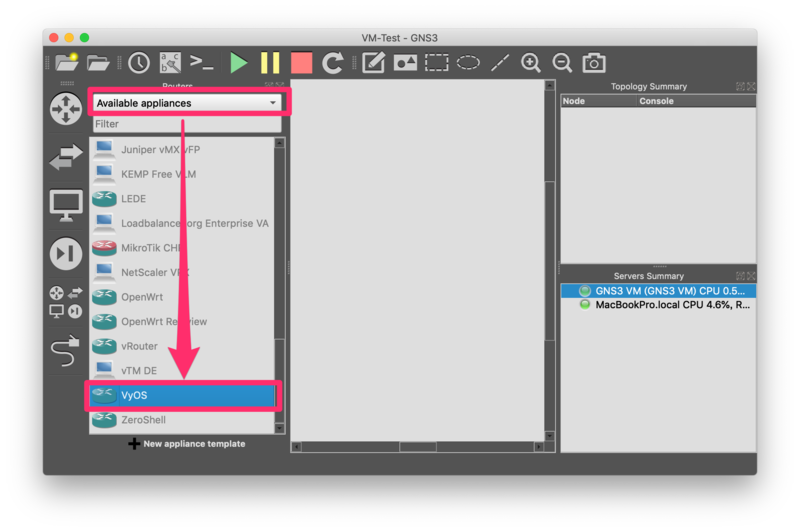Select MikroTik CHR appliance
This screenshot has width=800, height=532.
(182, 248)
